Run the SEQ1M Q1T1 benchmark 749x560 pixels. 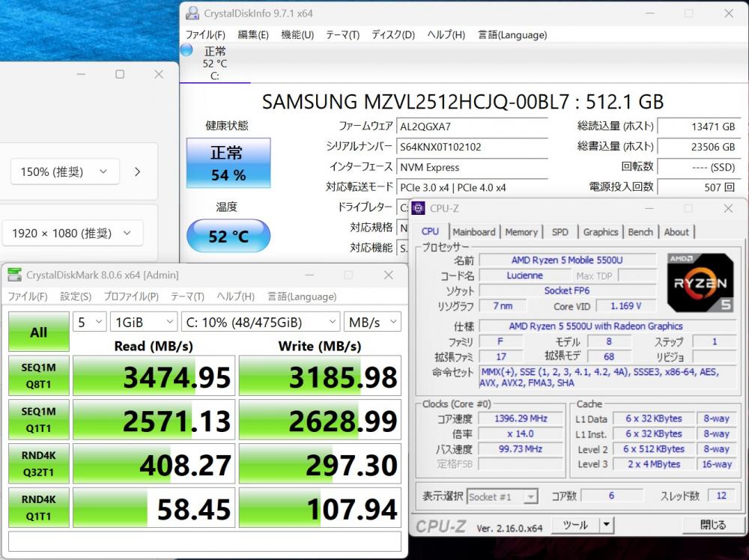click(x=39, y=420)
